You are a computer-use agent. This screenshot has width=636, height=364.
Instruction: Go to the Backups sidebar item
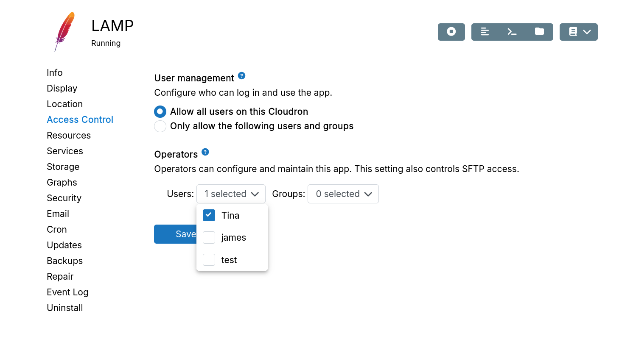pos(64,261)
